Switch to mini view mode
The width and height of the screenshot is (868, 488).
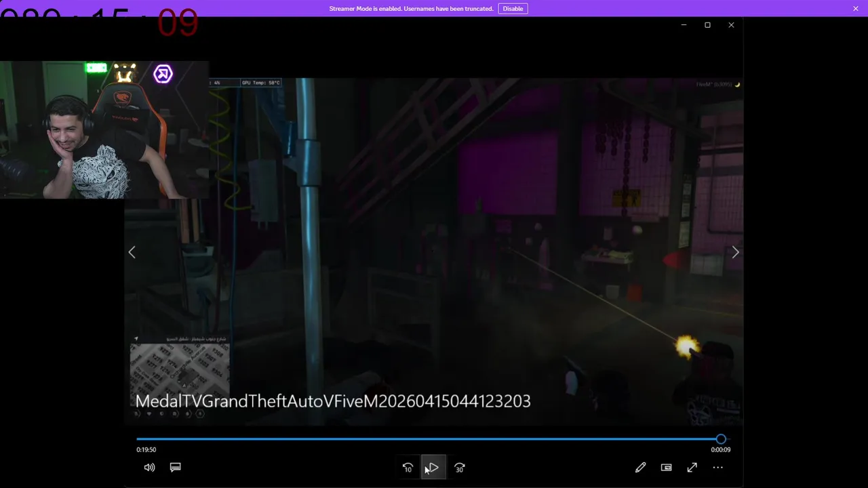pos(666,468)
